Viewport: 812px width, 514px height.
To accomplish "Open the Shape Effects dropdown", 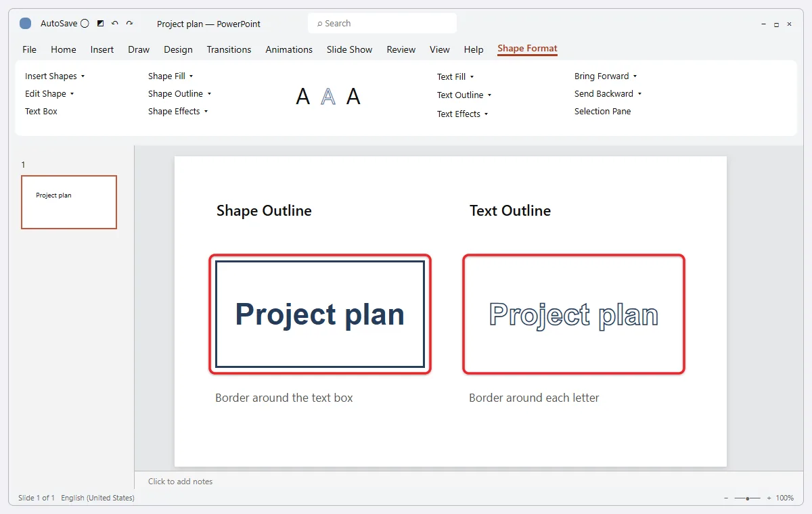I will (x=178, y=112).
